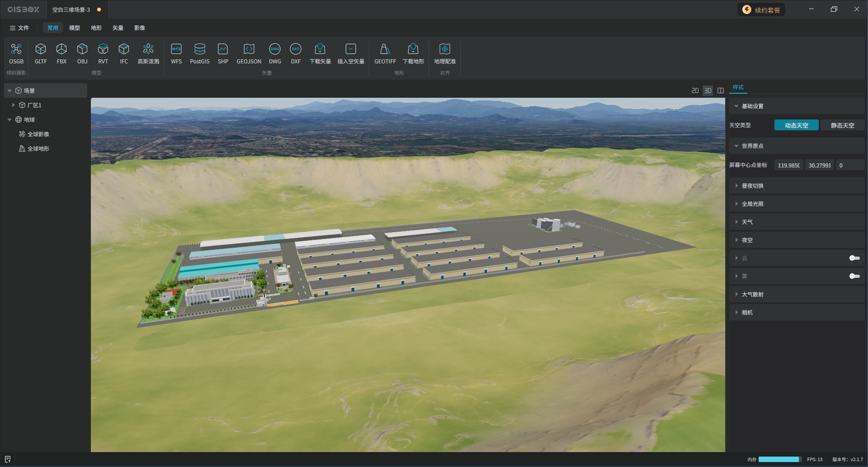The height and width of the screenshot is (467, 868).
Task: Import an RVT model
Action: click(x=103, y=53)
